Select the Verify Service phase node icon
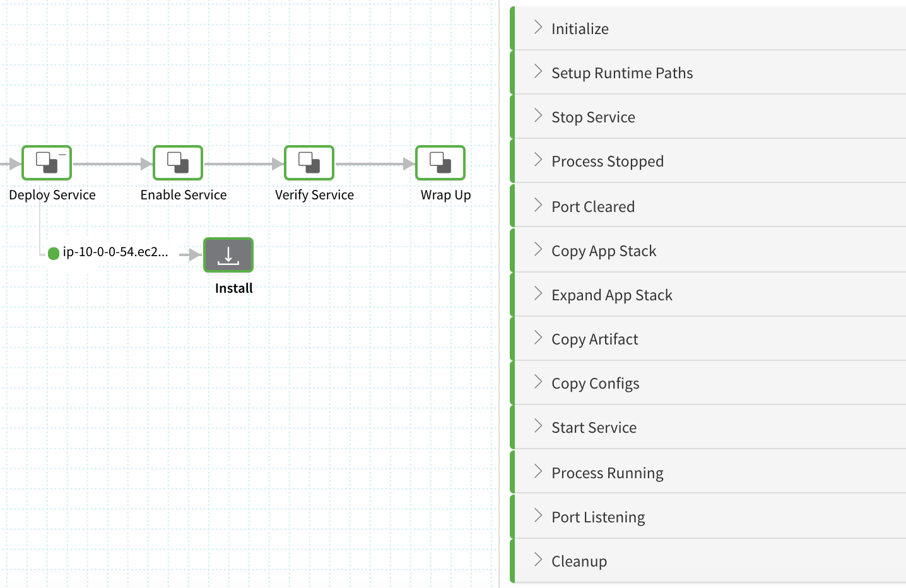 [309, 163]
